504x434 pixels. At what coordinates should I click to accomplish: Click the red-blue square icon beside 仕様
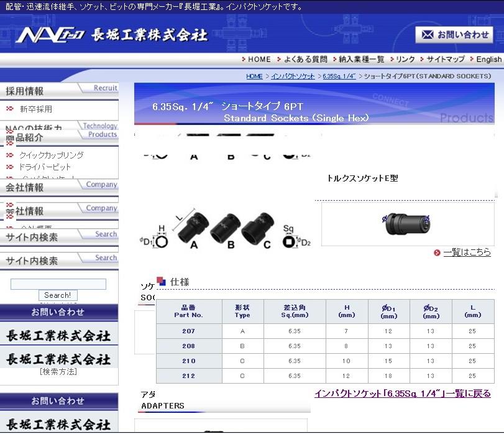[161, 281]
